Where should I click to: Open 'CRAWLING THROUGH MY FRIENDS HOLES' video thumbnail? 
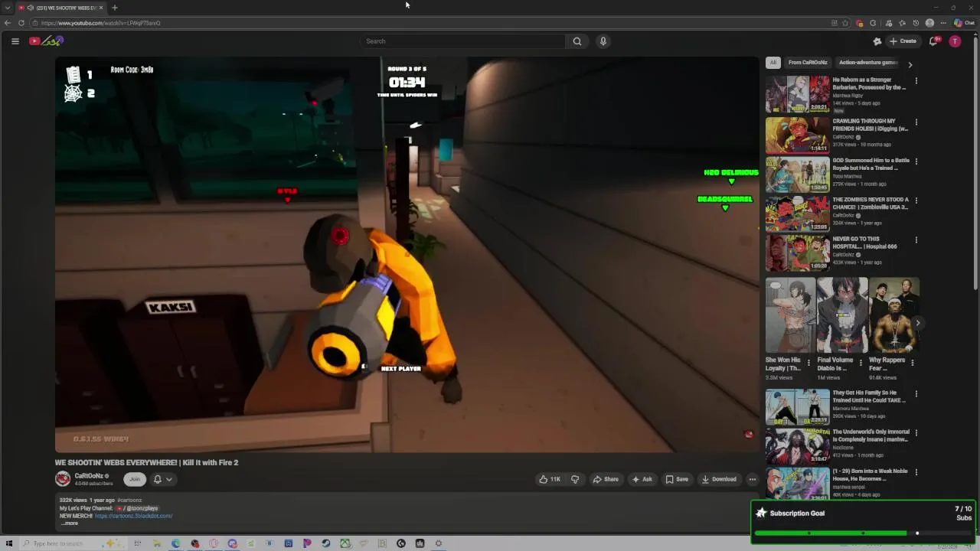[x=797, y=135]
